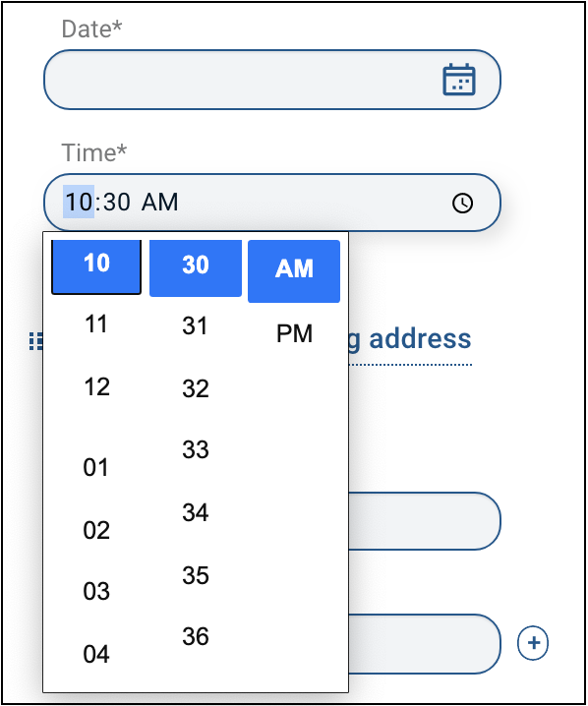Select AM highlighted option
Image resolution: width=588 pixels, height=706 pixels.
(x=294, y=270)
